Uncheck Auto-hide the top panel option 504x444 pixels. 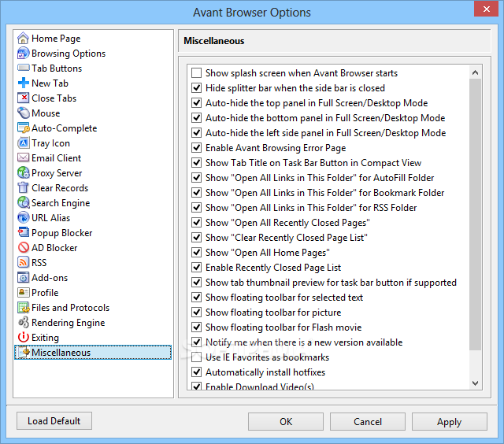196,103
